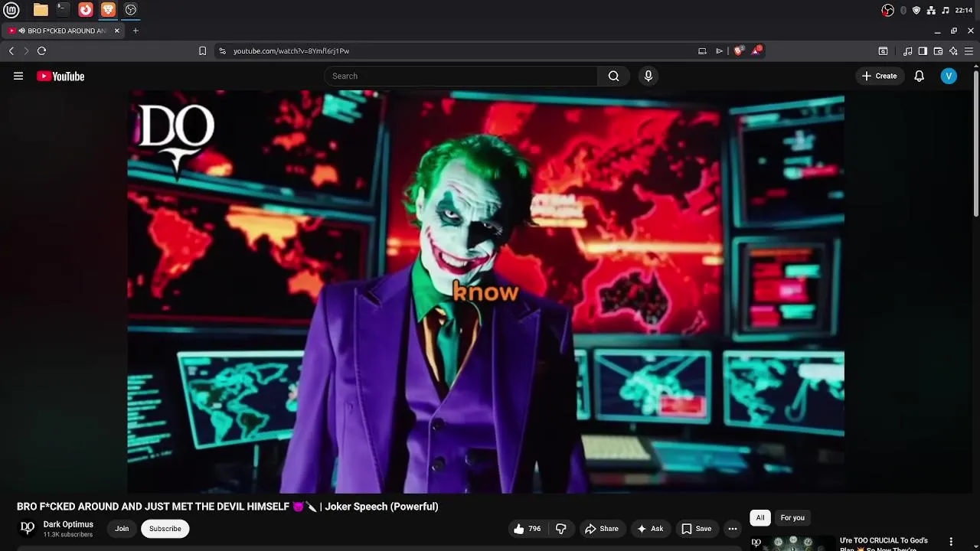Open Brave Wallet

coord(938,51)
